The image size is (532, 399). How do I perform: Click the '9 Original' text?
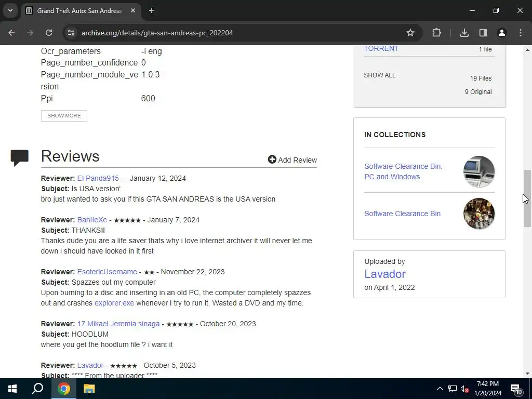478,92
